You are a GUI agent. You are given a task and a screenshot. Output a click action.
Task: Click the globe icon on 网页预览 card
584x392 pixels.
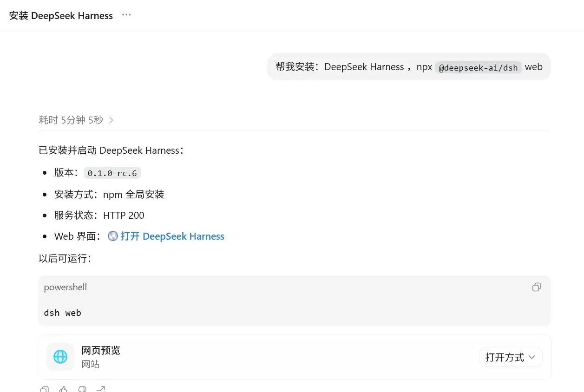(x=60, y=357)
